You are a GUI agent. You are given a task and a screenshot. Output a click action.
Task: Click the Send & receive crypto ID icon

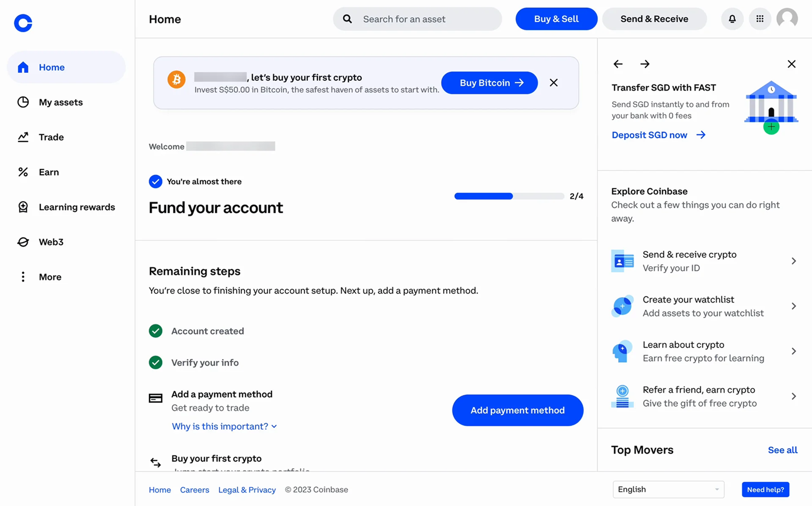point(622,261)
